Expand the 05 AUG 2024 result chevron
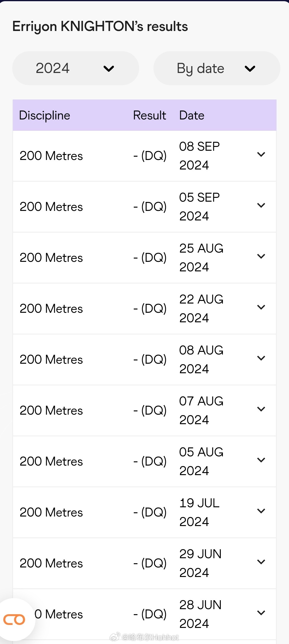 pos(261,460)
